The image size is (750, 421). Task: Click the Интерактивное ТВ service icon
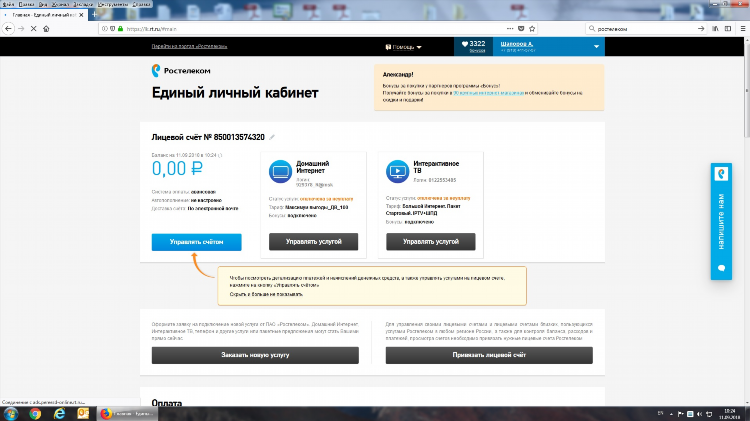click(x=397, y=171)
